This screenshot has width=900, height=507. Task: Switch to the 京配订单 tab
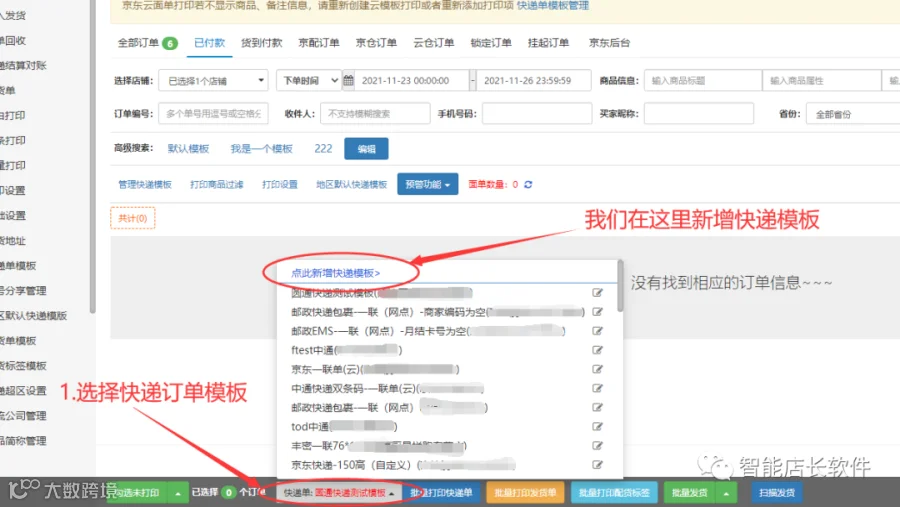319,43
